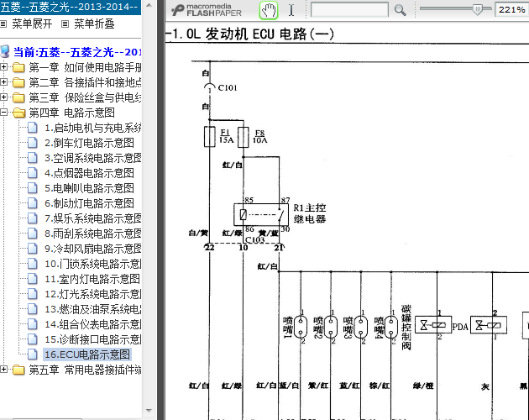Open 4.点烟器电路示意图
Viewport: 529px width, 420px height.
point(89,173)
